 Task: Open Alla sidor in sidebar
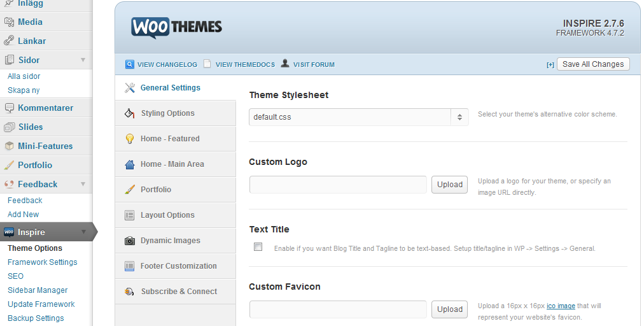tap(24, 76)
